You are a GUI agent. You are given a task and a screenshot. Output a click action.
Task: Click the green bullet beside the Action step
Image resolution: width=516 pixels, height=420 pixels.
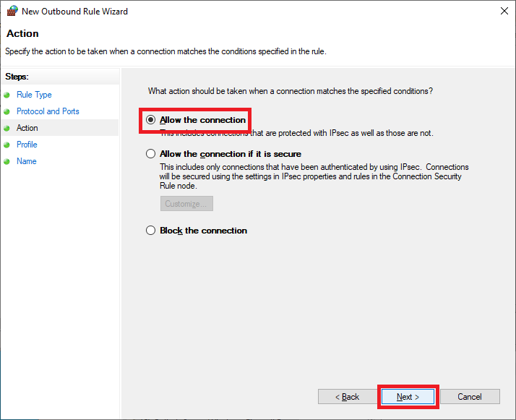7,128
